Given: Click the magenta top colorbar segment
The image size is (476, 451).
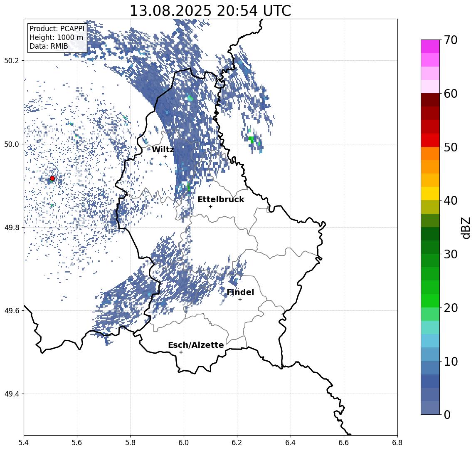Looking at the screenshot, I should (x=430, y=47).
